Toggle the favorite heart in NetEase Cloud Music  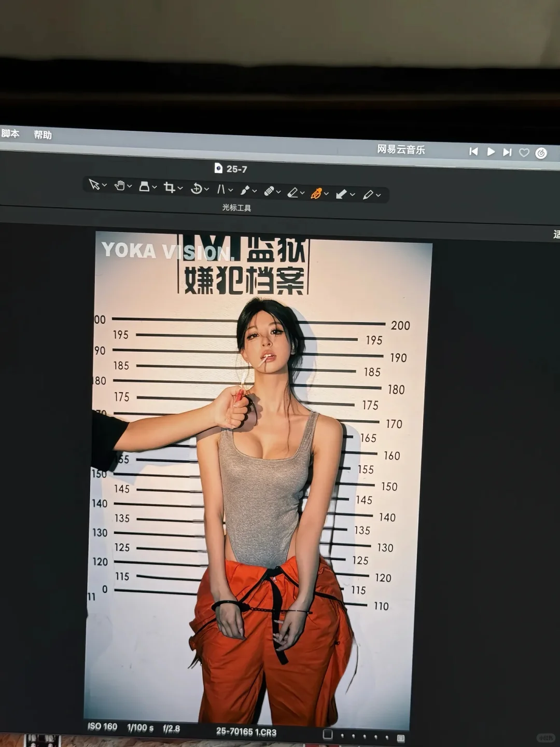click(x=524, y=150)
